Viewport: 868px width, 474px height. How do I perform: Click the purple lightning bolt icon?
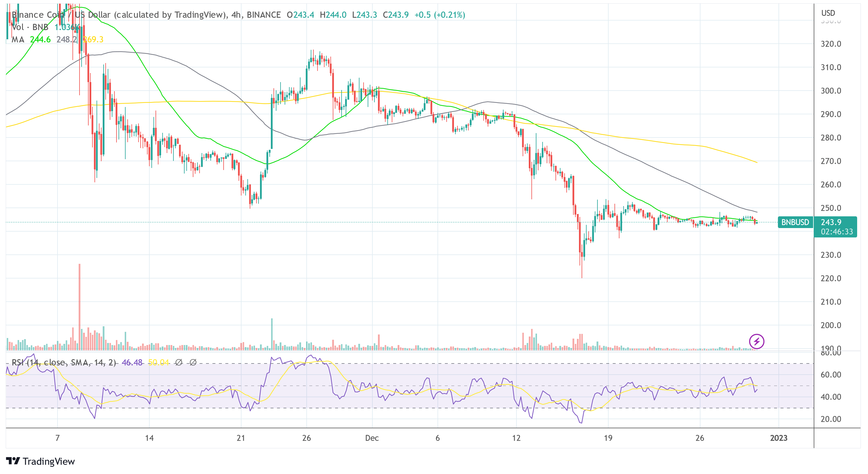tap(756, 342)
